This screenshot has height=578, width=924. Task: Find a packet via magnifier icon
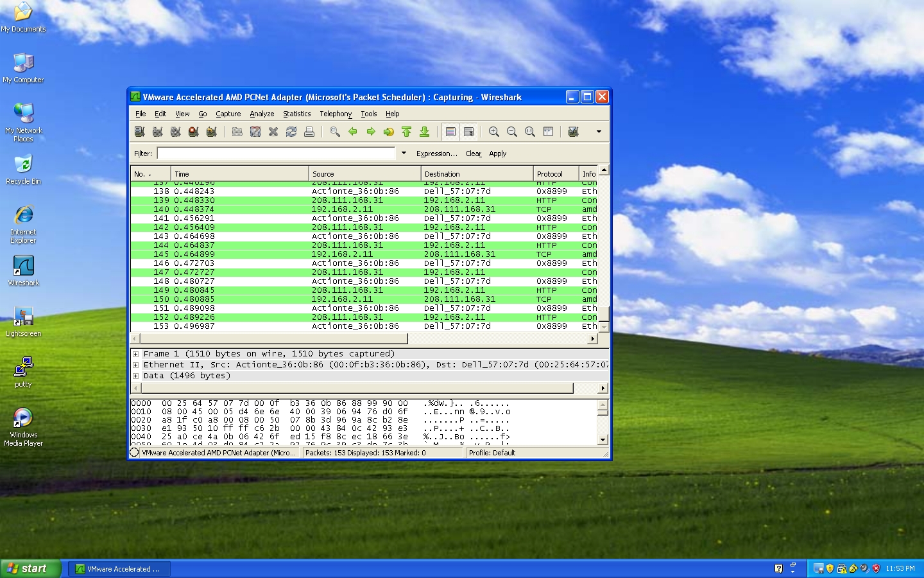point(334,132)
